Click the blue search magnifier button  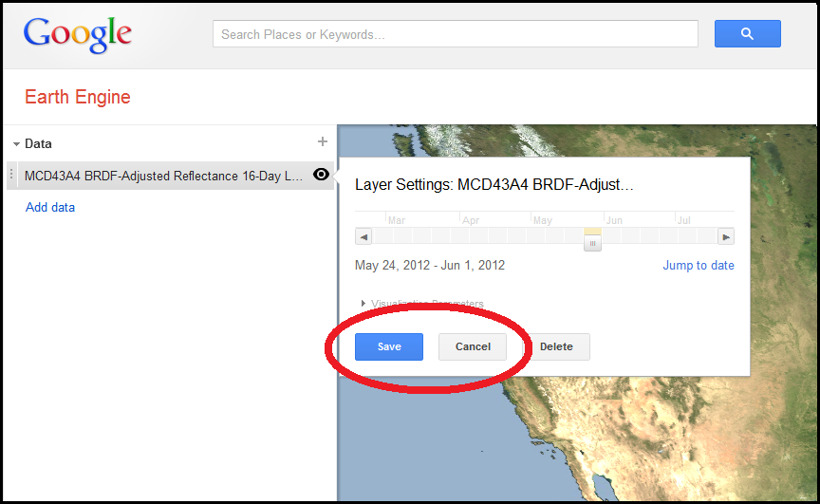[747, 34]
